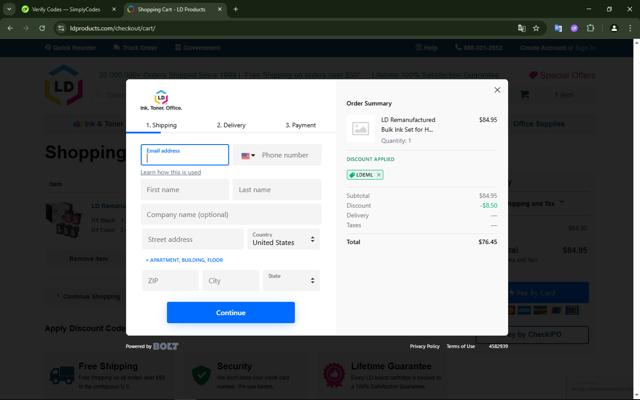Viewport: 640px width, 400px height.
Task: Click the site information icon in address bar
Action: (61, 28)
